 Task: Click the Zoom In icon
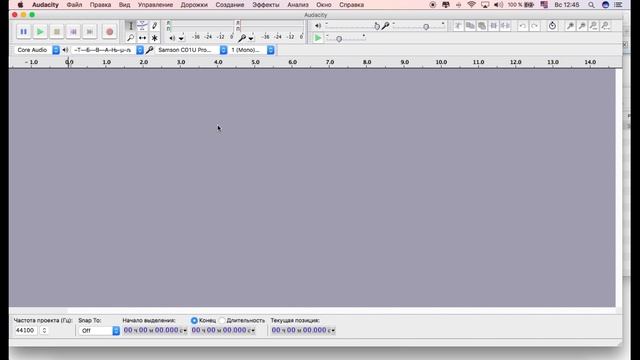[x=570, y=26]
